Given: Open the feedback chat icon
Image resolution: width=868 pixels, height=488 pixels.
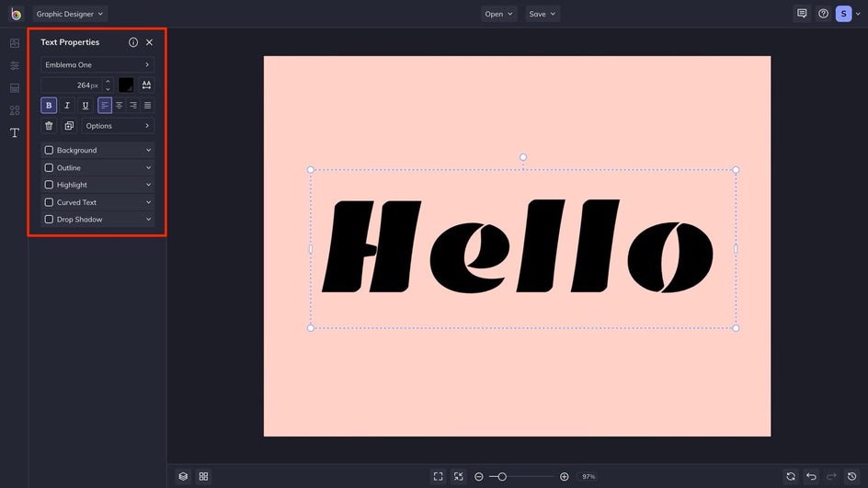Looking at the screenshot, I should [802, 14].
